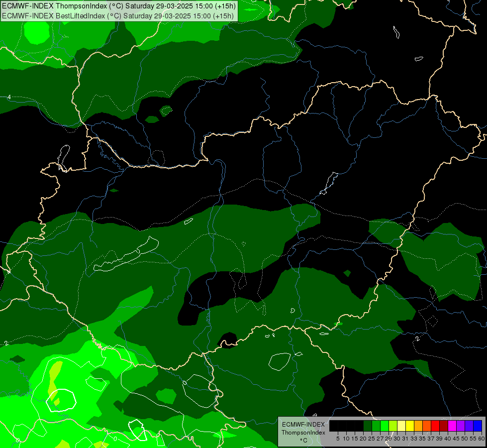
Task: Select the dark red 39-40 legend swatch
Action: 444,426
